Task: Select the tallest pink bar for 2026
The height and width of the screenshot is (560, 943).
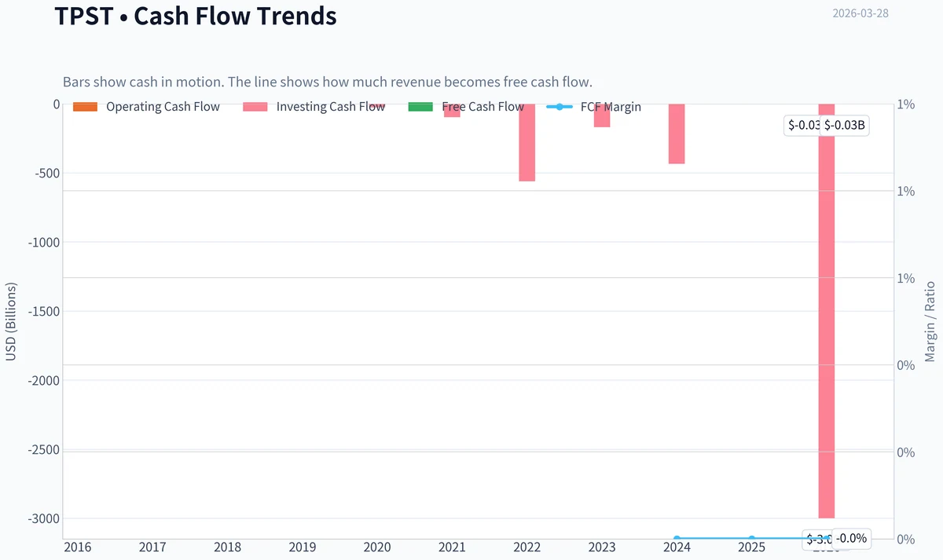Action: (x=827, y=311)
